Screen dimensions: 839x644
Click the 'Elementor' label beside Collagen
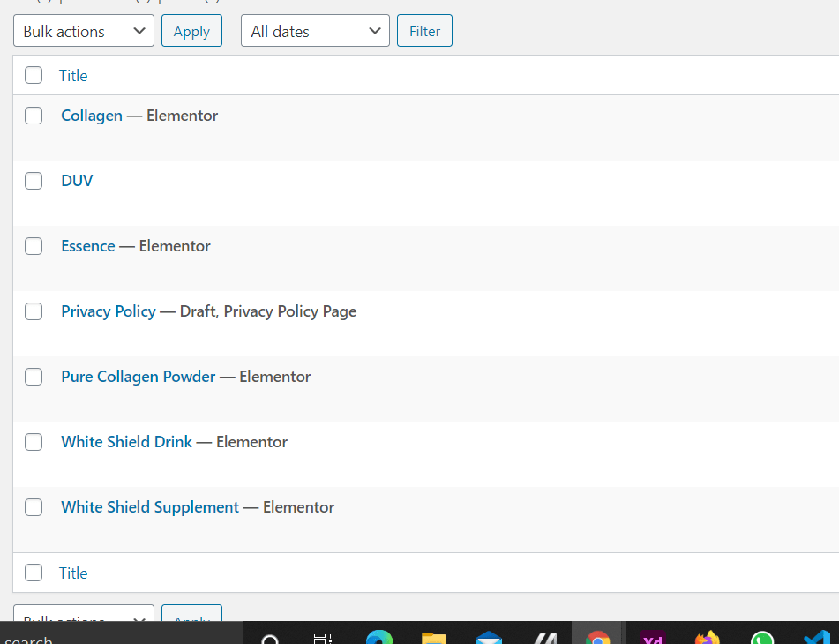click(182, 116)
